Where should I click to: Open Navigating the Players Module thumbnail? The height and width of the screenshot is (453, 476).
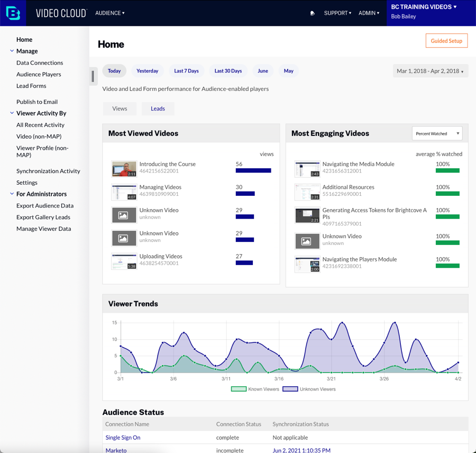tap(307, 264)
